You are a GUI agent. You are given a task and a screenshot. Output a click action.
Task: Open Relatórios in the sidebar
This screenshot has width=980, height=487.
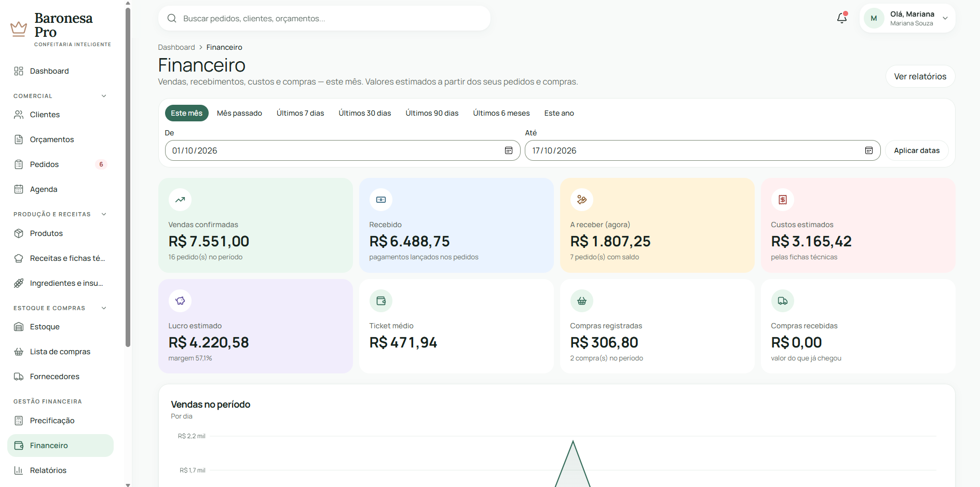click(x=60, y=470)
